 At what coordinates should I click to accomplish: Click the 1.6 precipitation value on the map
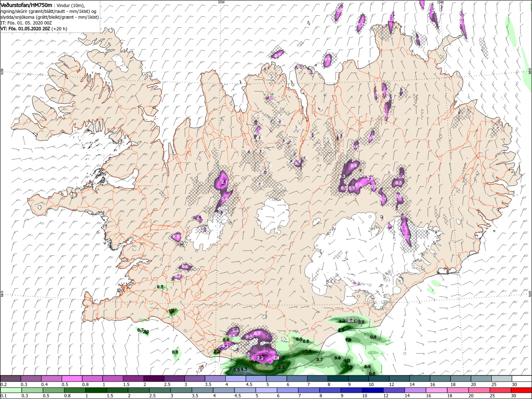tap(308, 351)
